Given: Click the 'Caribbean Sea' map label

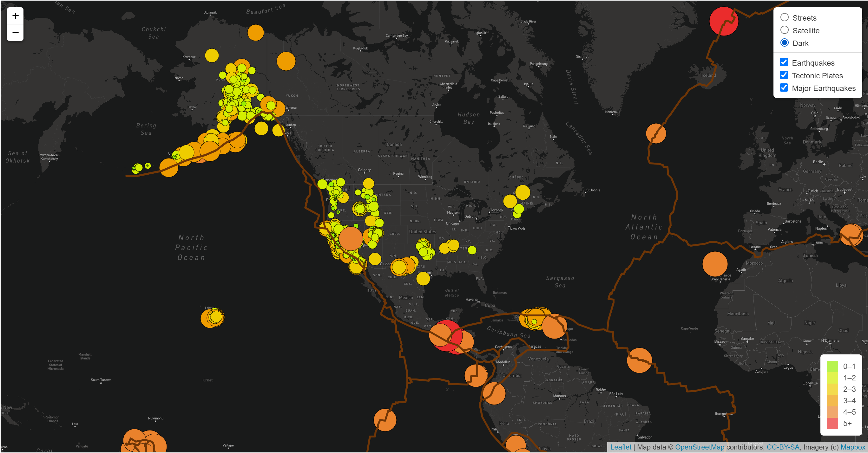Looking at the screenshot, I should click(x=509, y=332).
